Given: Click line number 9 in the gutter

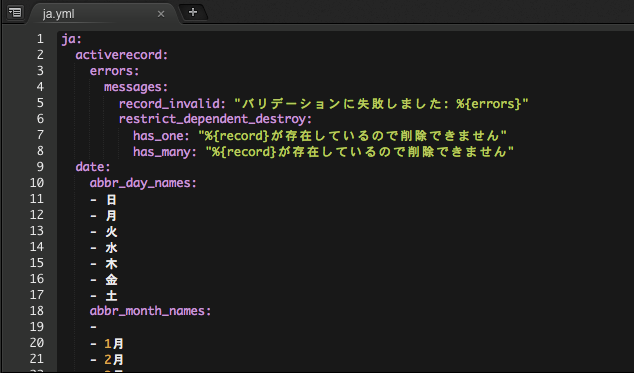Looking at the screenshot, I should (x=40, y=167).
